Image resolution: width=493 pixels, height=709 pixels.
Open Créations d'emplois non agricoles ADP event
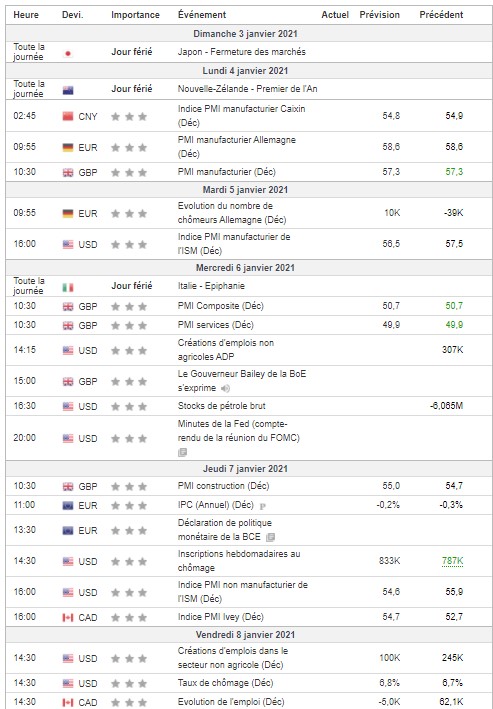226,350
